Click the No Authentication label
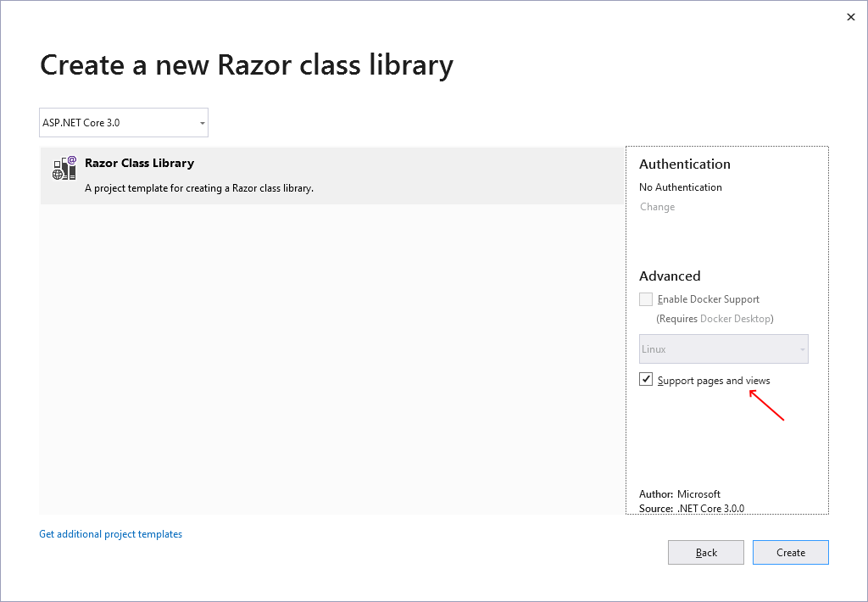The image size is (868, 602). tap(680, 187)
